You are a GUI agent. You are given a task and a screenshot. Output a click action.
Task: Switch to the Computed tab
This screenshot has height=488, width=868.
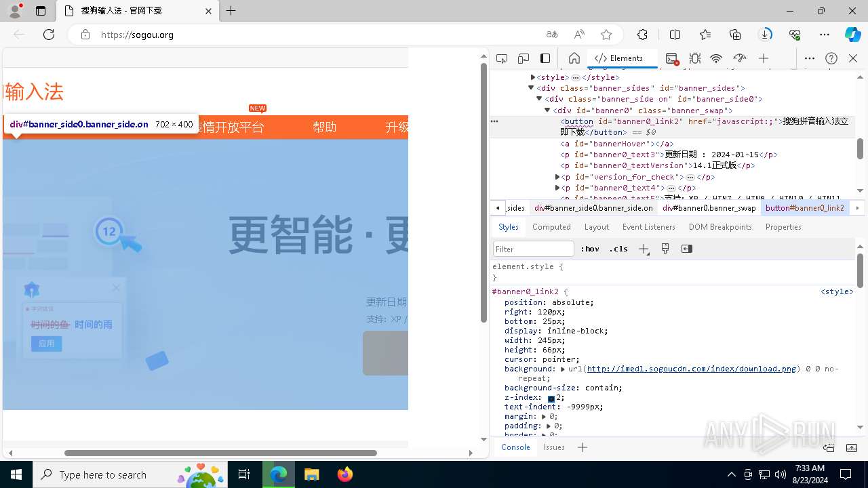(551, 227)
